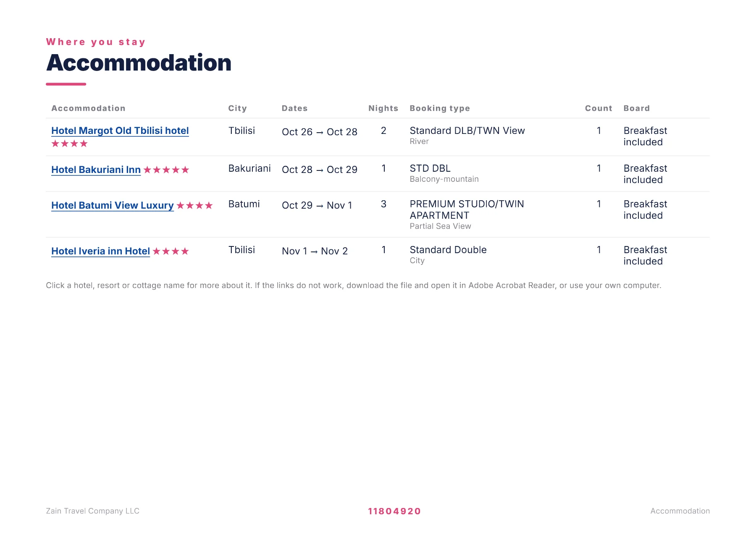Click the star rating beside Hotel Bakuriani Inn
The image size is (756, 534).
166,170
